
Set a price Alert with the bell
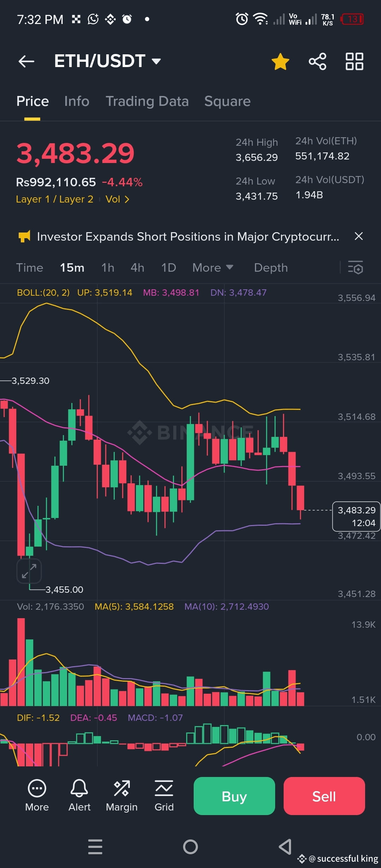(79, 796)
